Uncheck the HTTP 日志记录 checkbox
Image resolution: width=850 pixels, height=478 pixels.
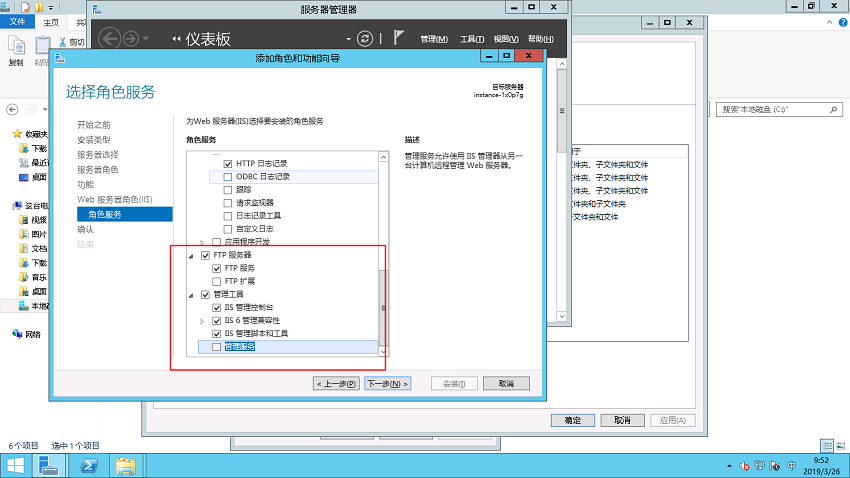click(228, 164)
